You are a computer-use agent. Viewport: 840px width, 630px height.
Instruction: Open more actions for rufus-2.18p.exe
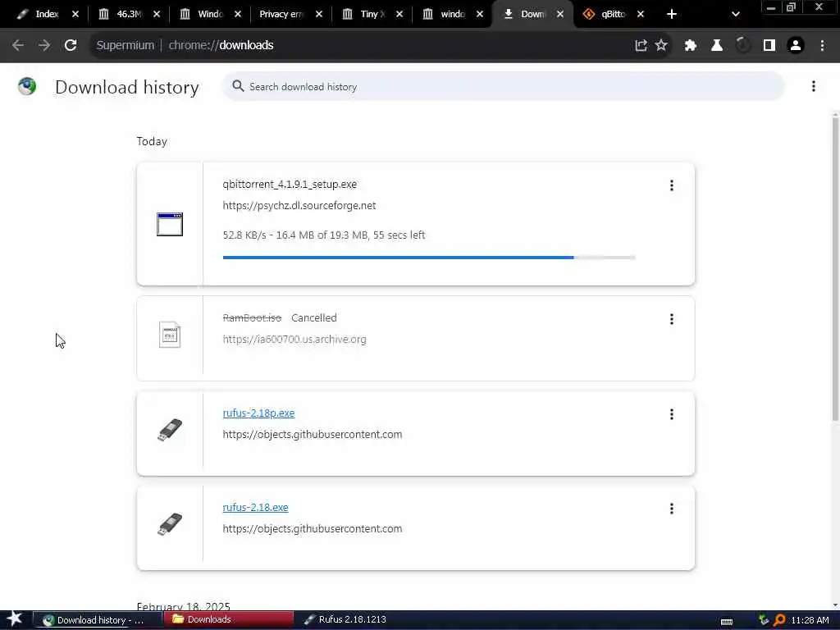click(671, 414)
